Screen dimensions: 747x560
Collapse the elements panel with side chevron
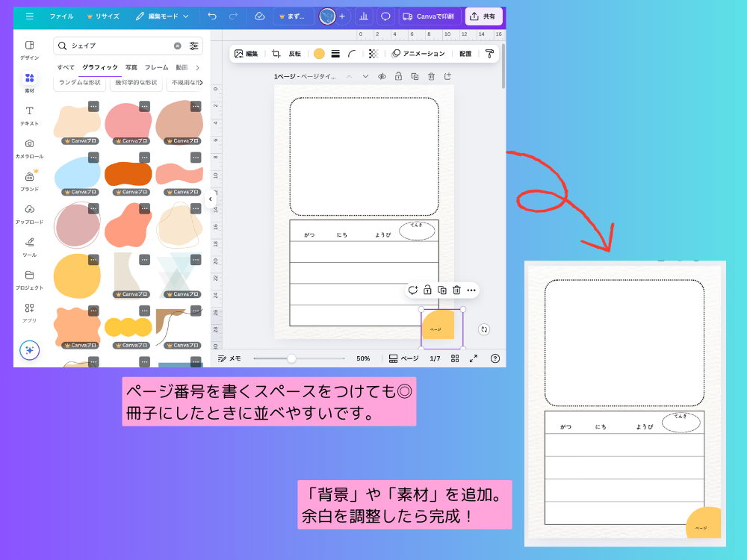(211, 199)
